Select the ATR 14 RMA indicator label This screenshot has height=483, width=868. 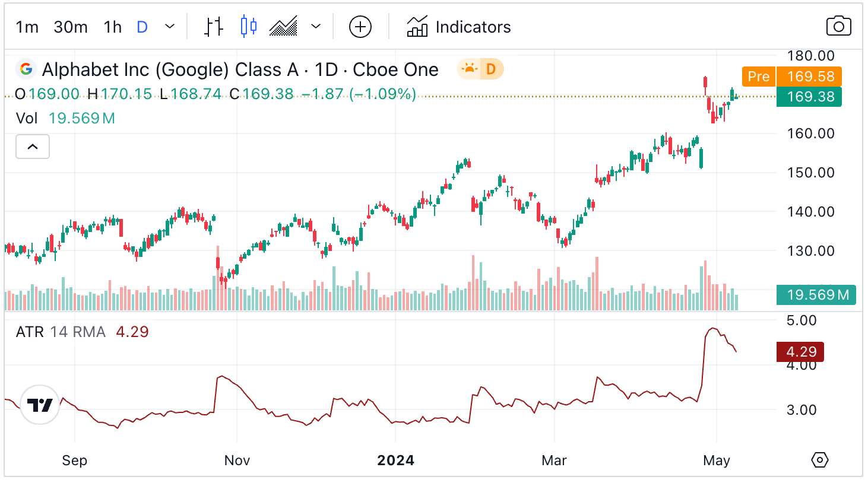pyautogui.click(x=61, y=332)
